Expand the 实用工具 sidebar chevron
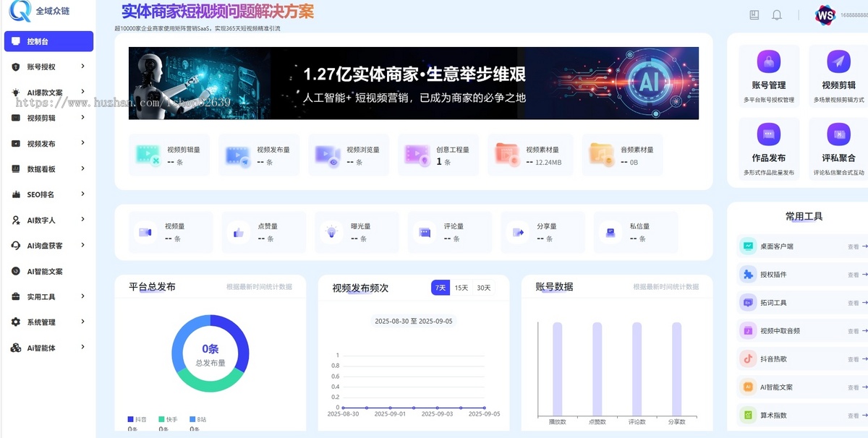This screenshot has height=438, width=868. coord(83,296)
